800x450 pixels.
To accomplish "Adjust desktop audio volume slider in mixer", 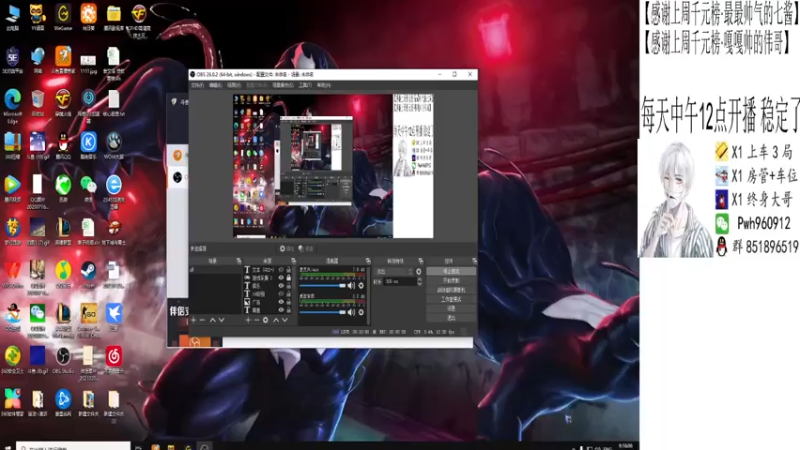I will click(322, 312).
